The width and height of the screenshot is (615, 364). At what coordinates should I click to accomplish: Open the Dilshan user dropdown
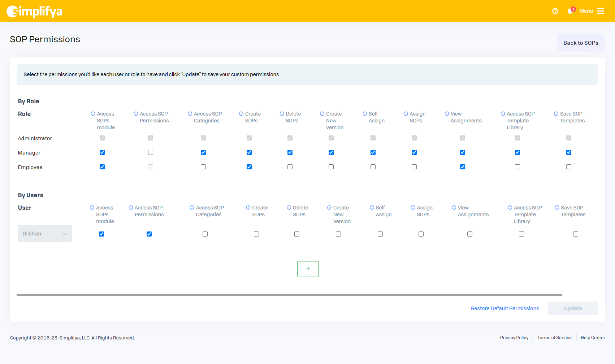45,234
